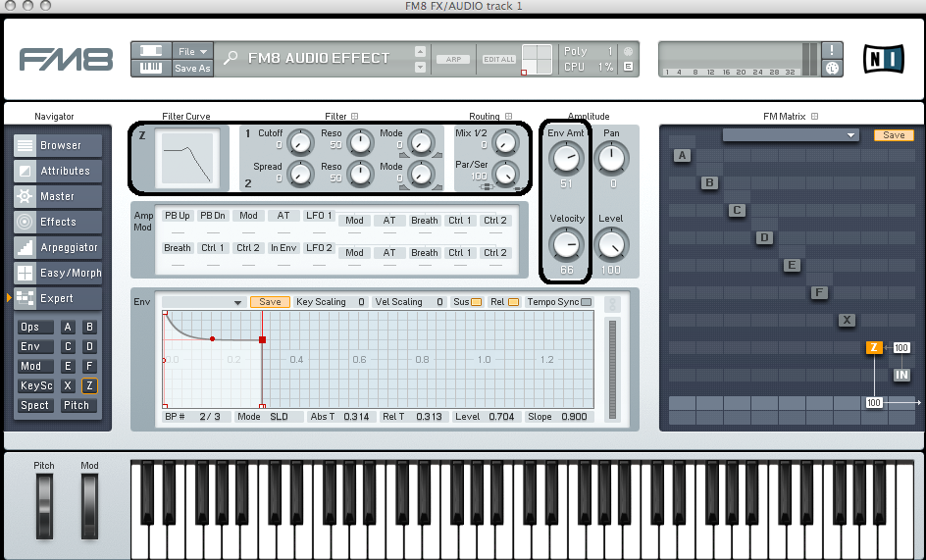Click the round icon next to Poly
The width and height of the screenshot is (926, 560).
tap(628, 51)
